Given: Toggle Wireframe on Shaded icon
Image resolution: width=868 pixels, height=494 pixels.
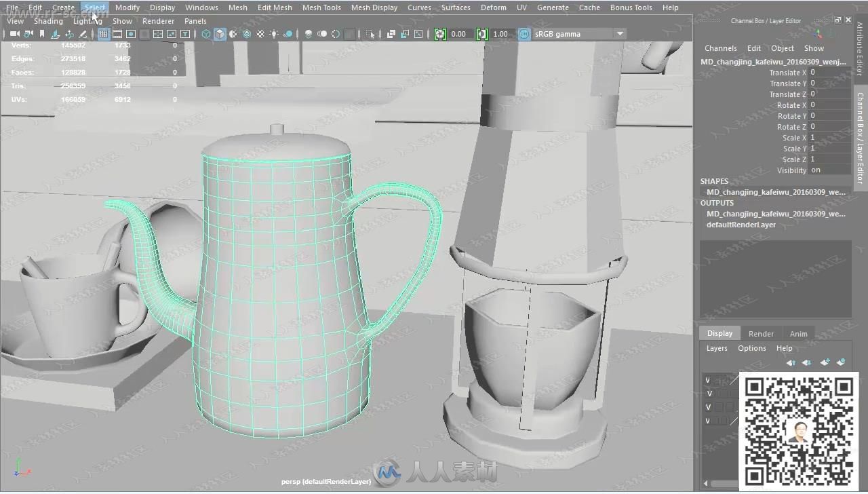Looking at the screenshot, I should 247,34.
